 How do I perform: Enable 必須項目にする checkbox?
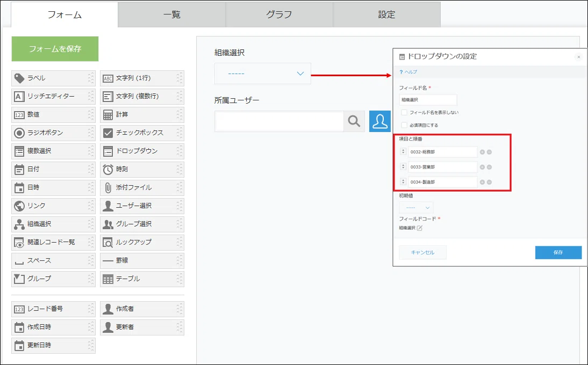click(x=404, y=125)
